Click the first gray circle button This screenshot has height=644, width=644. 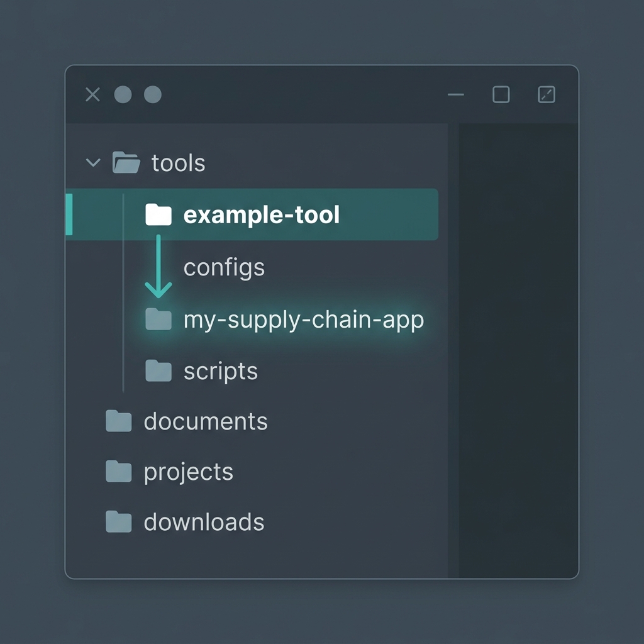(123, 94)
